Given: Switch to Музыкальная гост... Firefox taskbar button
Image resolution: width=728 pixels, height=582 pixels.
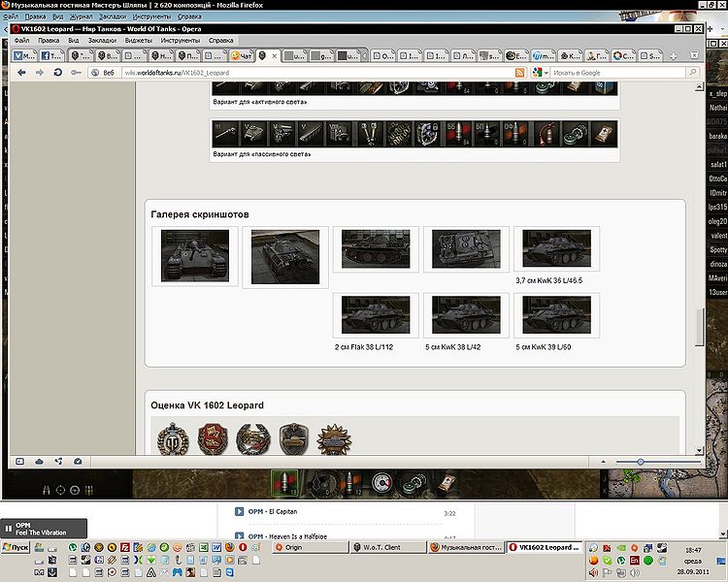Looking at the screenshot, I should click(x=465, y=547).
